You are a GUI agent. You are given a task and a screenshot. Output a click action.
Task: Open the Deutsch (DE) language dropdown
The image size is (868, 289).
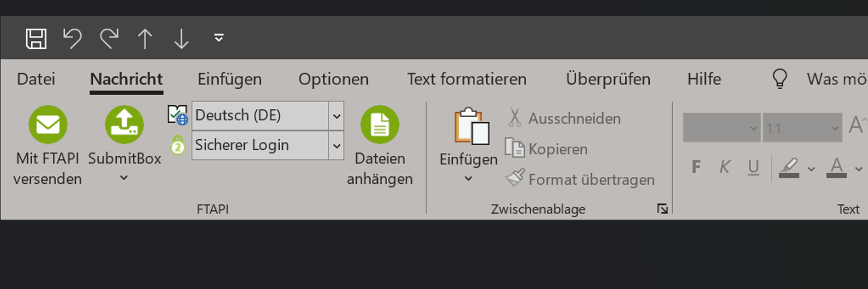tap(337, 116)
